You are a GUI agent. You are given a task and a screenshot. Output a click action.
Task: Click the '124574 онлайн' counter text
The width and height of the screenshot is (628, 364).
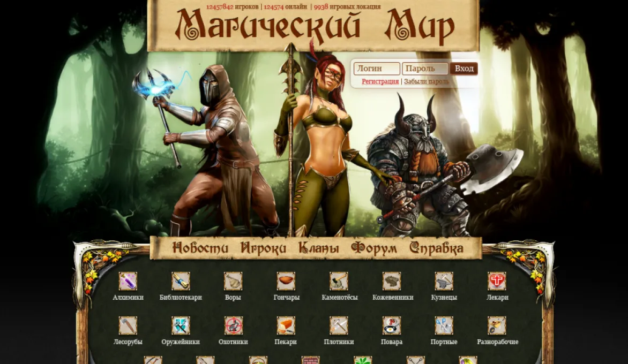pyautogui.click(x=286, y=7)
